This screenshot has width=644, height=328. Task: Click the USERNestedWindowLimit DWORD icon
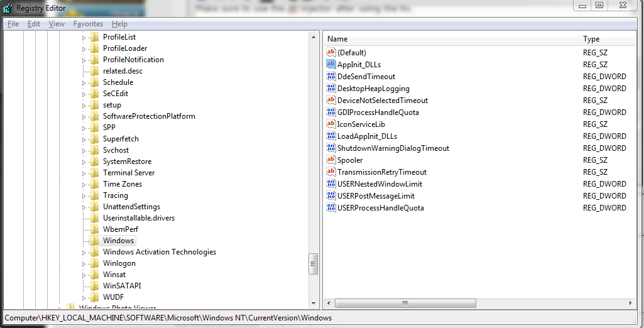330,183
